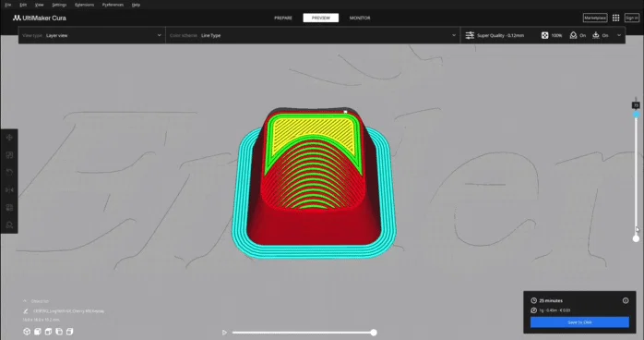
Task: Click the Super Quality 0.12mm profile
Action: click(x=500, y=36)
